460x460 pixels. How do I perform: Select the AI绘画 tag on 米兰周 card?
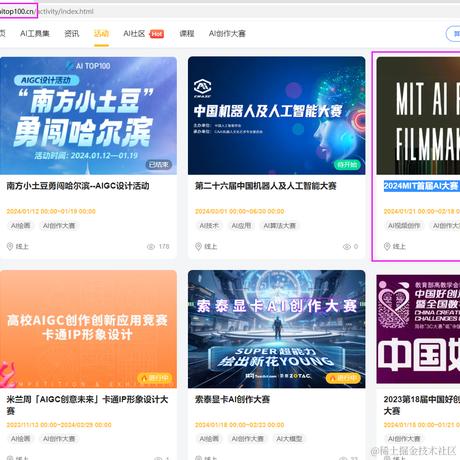click(21, 439)
